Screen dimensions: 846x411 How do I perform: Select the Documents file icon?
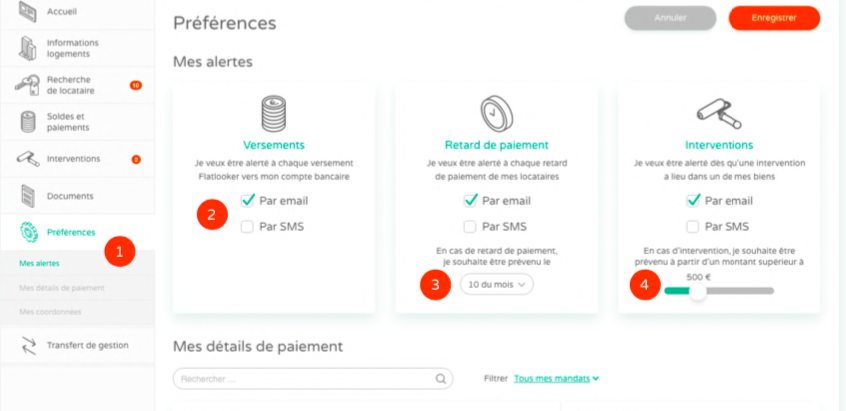28,196
